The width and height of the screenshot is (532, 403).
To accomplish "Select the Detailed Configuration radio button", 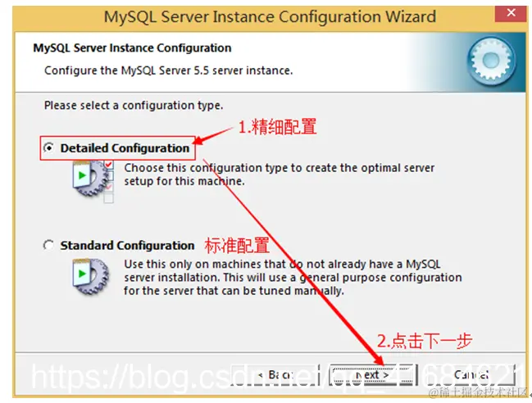I will coord(49,148).
